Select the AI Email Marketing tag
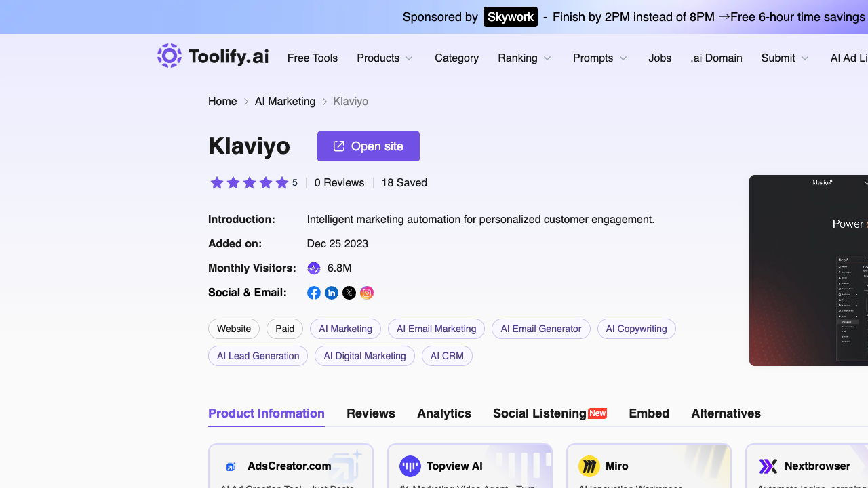The image size is (868, 488). pyautogui.click(x=436, y=329)
